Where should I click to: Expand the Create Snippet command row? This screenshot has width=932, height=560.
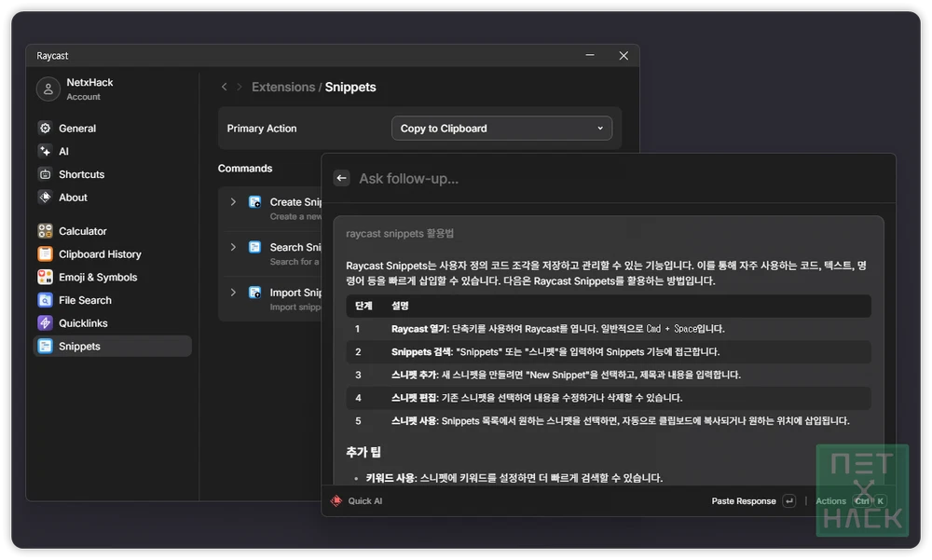(x=233, y=202)
